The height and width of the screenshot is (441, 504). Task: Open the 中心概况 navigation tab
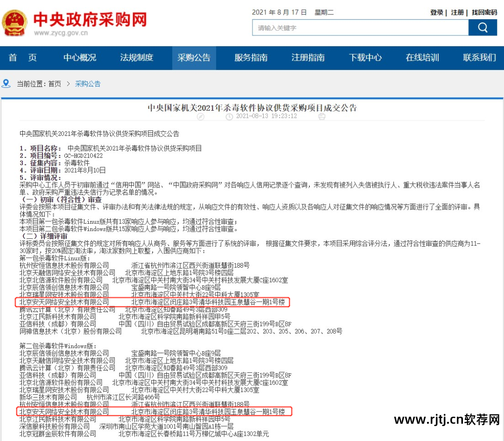coord(80,57)
